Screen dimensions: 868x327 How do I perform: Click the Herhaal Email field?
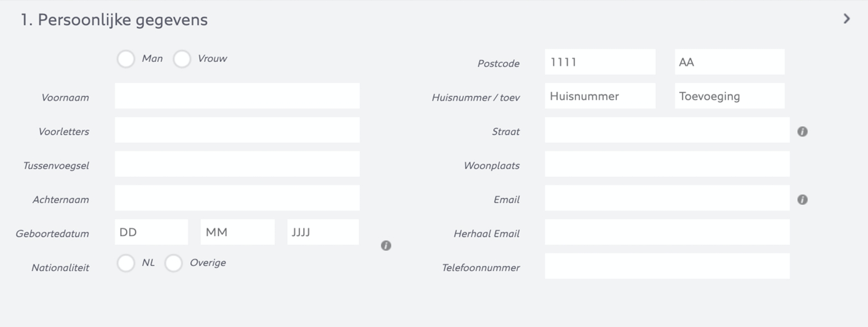coord(667,232)
